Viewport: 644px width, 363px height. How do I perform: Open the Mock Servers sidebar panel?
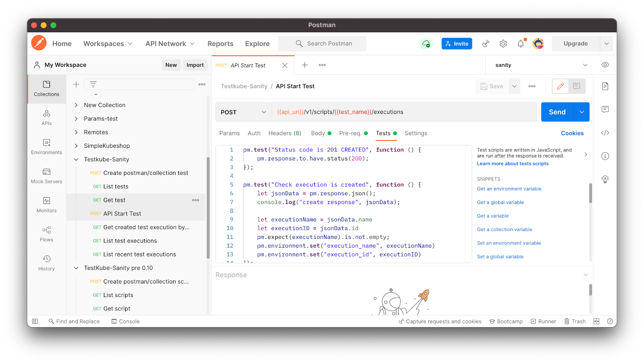click(46, 176)
